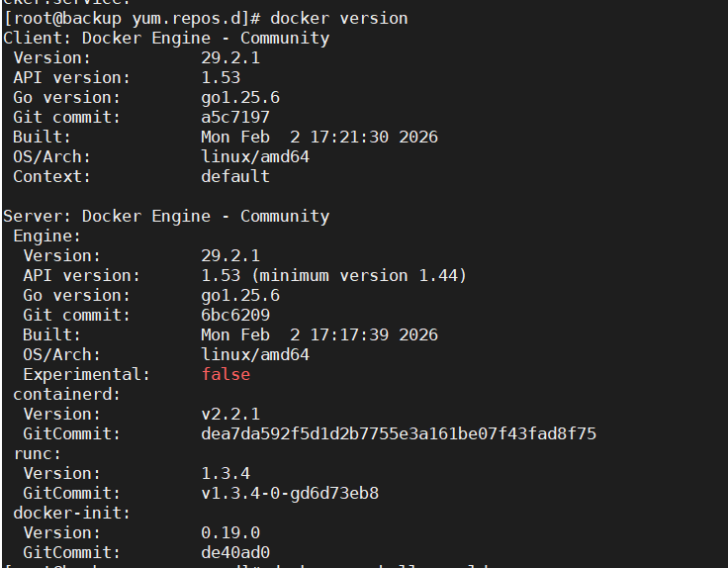Select the "Client: Docker Engine - Community" heading

point(166,38)
